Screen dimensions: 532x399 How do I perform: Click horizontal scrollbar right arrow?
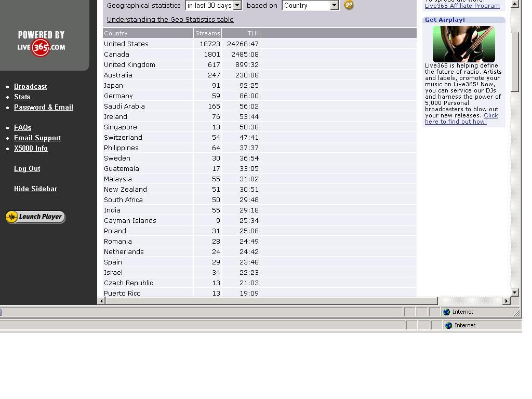(x=507, y=301)
